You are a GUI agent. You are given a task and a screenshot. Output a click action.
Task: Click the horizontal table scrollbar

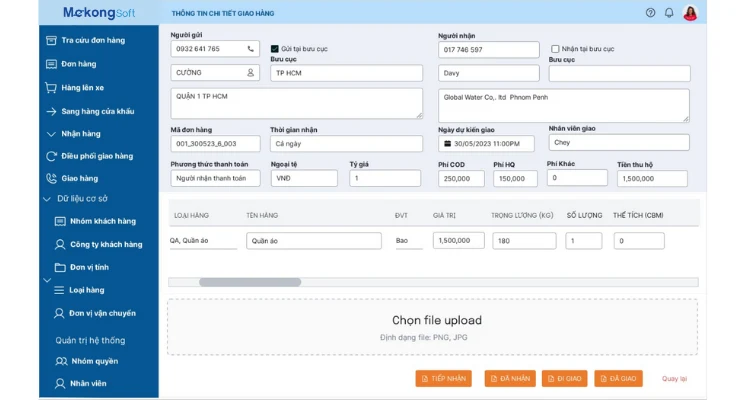pyautogui.click(x=250, y=282)
